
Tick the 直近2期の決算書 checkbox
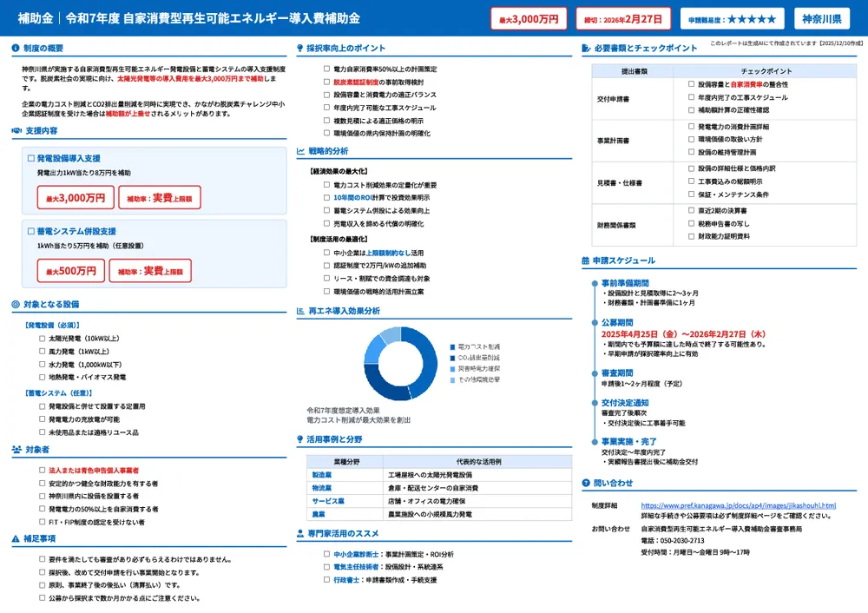691,210
